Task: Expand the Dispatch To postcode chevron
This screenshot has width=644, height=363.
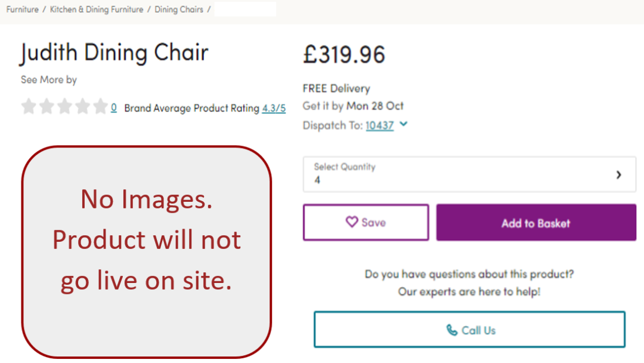Action: coord(404,124)
